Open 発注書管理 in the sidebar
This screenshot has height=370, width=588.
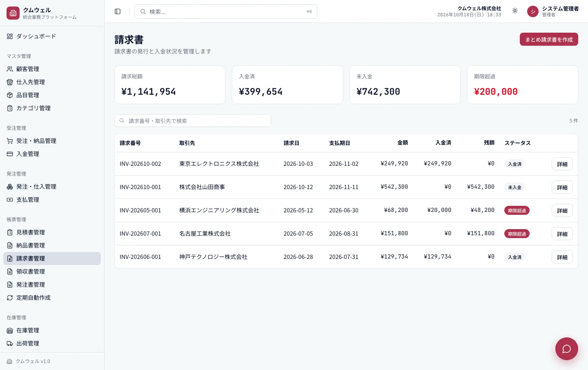point(52,285)
